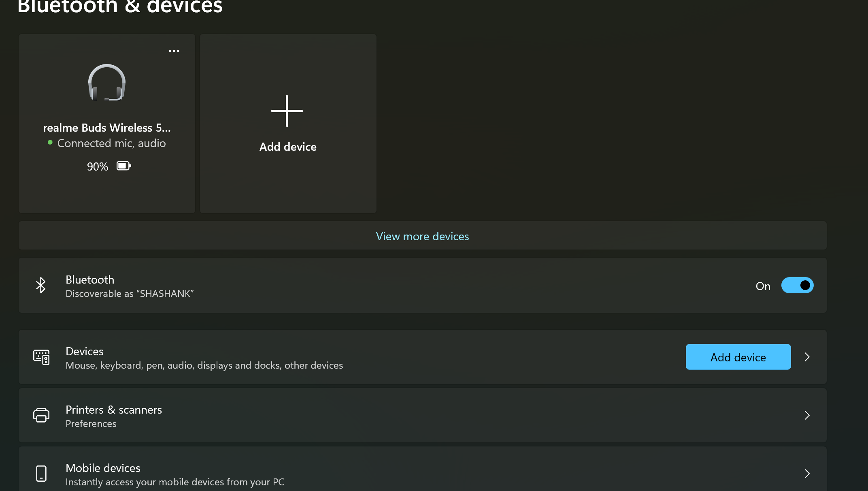Click the realme Buds headset icon
Screen dimensions: 868x491
107,83
